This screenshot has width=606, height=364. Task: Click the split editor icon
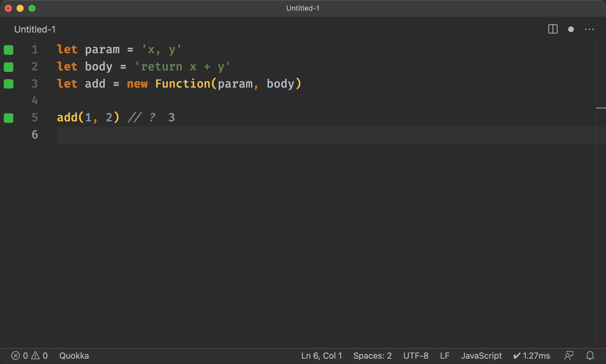pyautogui.click(x=553, y=29)
